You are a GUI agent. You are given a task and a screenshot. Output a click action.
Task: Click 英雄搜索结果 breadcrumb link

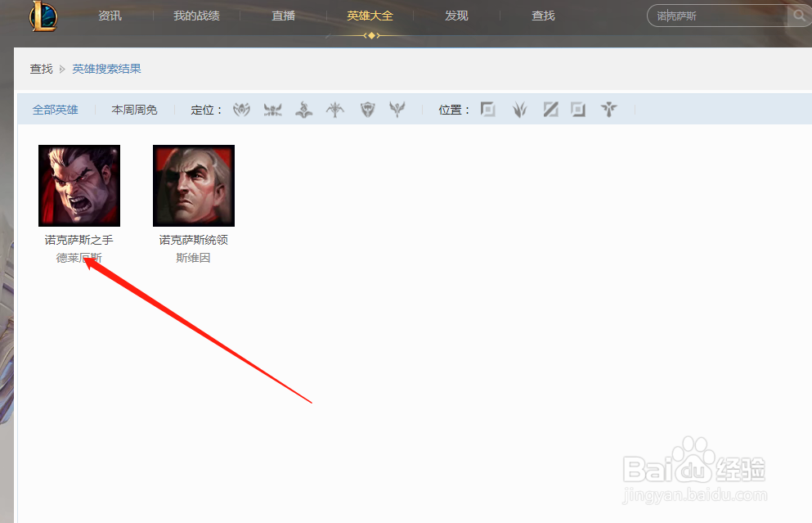point(106,69)
